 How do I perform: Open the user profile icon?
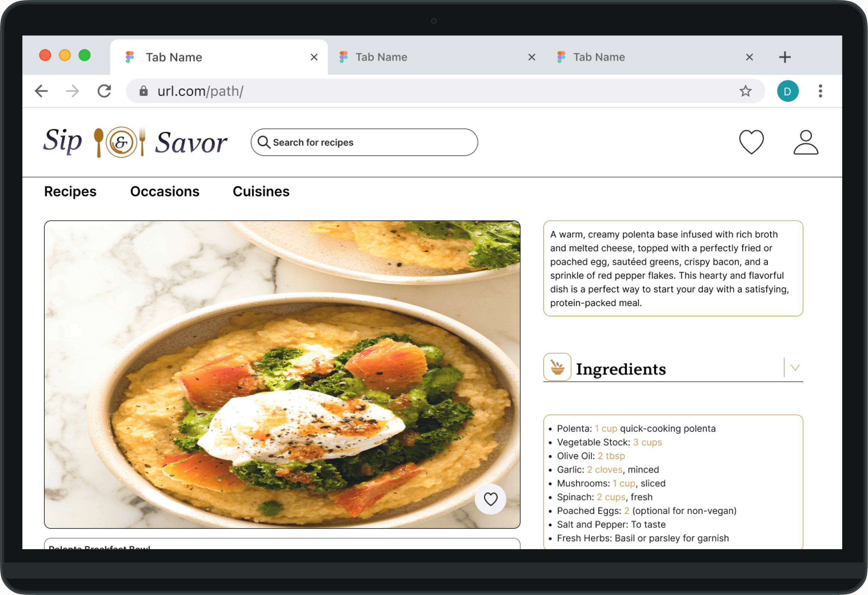tap(805, 142)
